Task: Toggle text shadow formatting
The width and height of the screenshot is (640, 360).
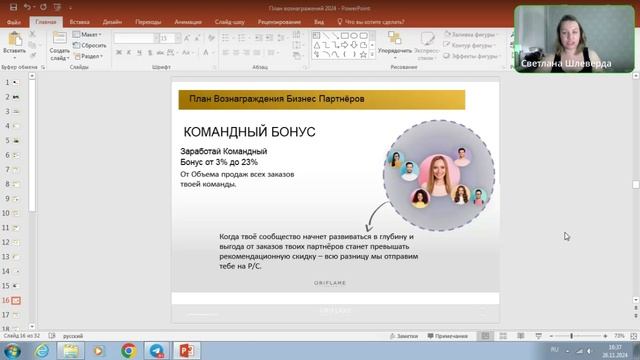Action: (x=150, y=53)
